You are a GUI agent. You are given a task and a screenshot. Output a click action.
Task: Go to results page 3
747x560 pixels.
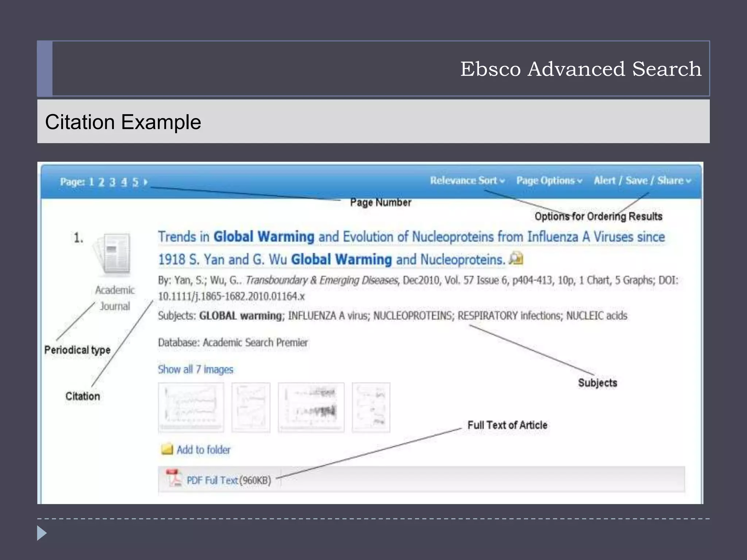tap(113, 182)
